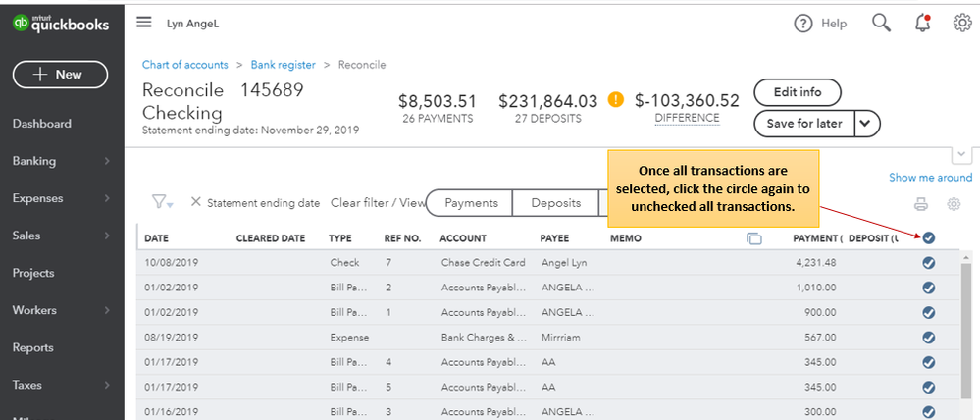Click Angel Lyn payee cell

[564, 263]
